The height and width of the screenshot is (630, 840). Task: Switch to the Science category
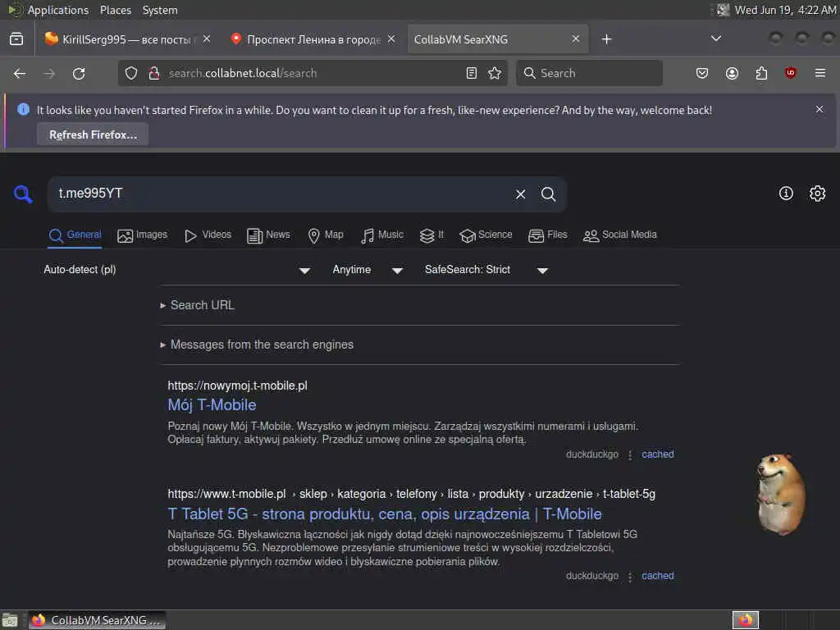click(486, 235)
